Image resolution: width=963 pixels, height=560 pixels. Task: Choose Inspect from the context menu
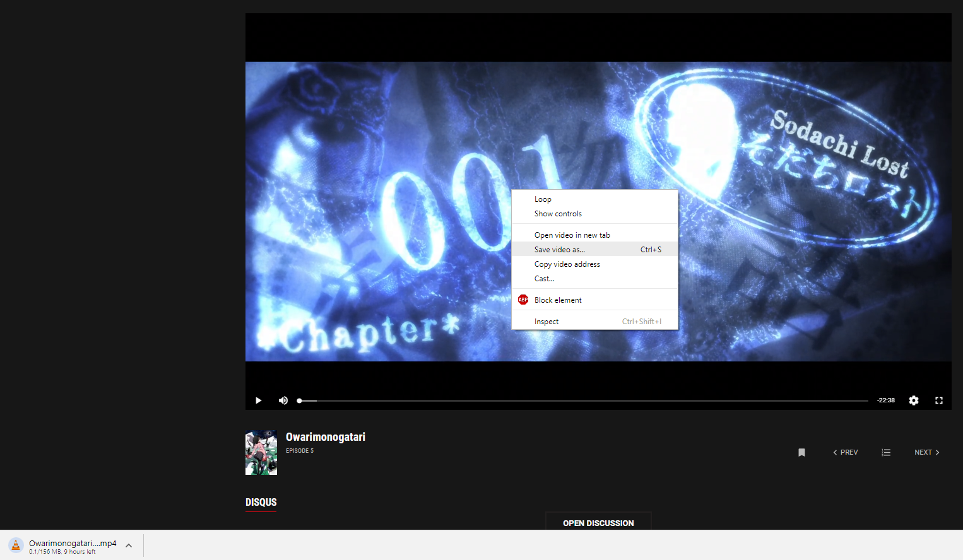594,322
